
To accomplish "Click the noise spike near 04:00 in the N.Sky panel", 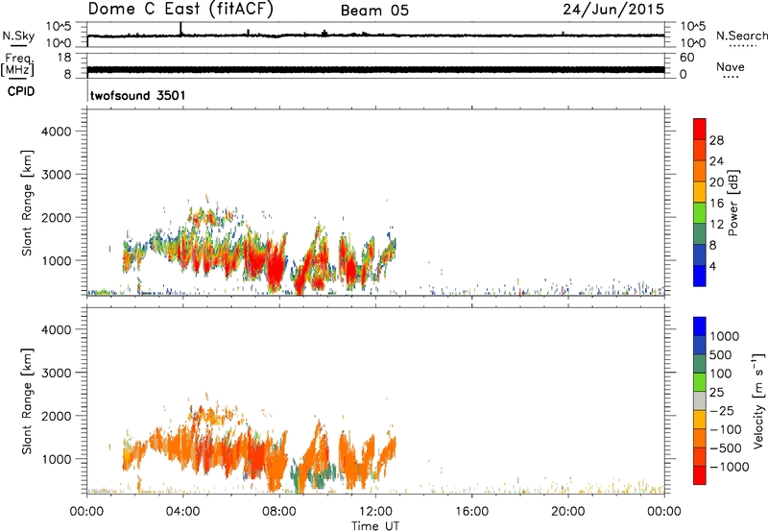I will pos(180,29).
